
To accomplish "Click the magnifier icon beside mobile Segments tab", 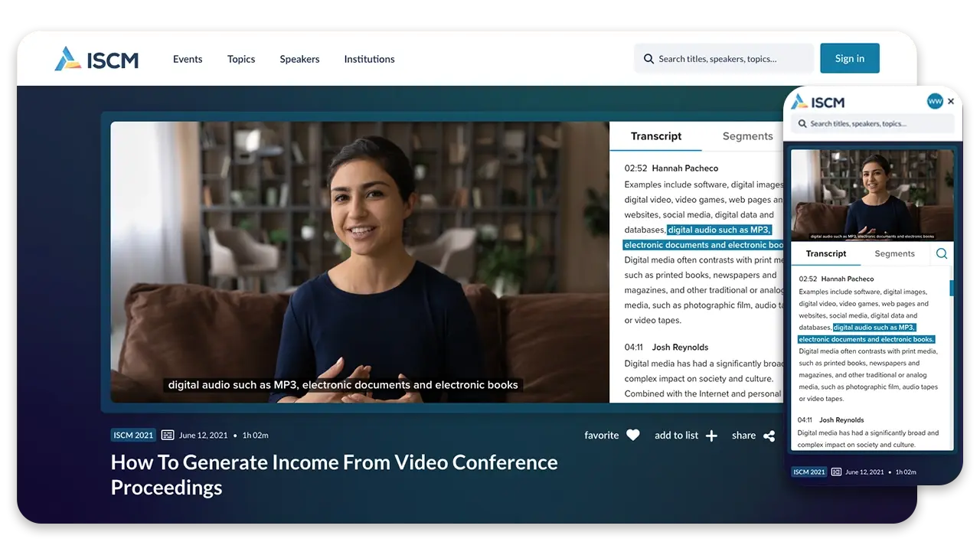I will coord(942,253).
